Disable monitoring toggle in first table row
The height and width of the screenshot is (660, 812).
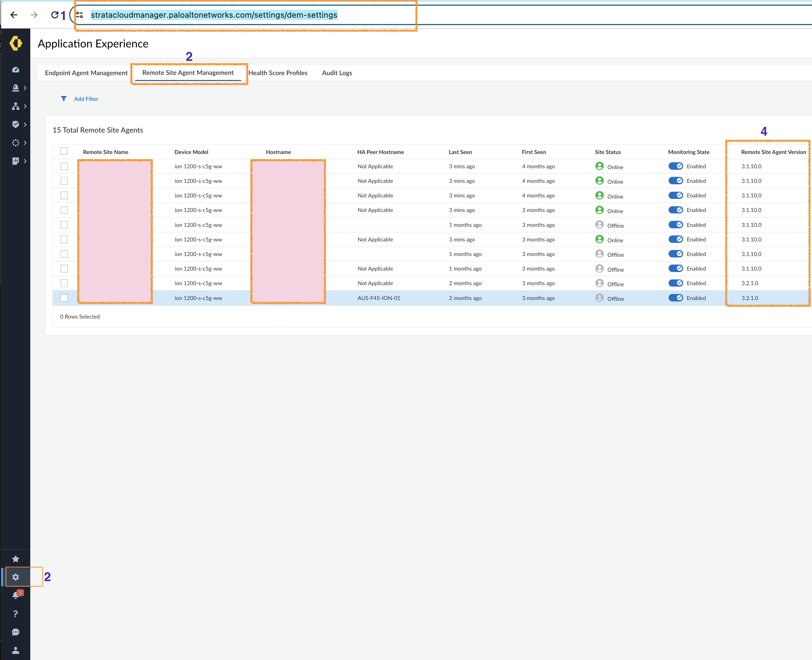click(x=675, y=166)
